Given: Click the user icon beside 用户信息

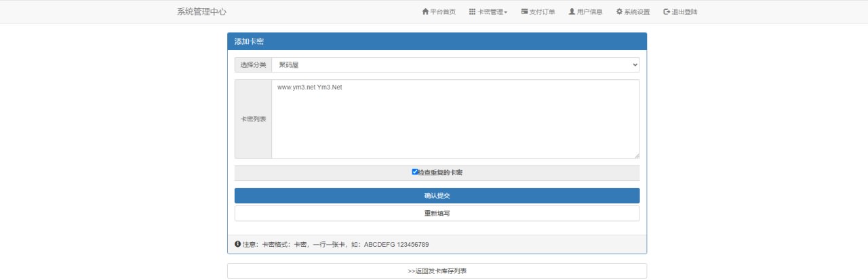Looking at the screenshot, I should tap(572, 12).
